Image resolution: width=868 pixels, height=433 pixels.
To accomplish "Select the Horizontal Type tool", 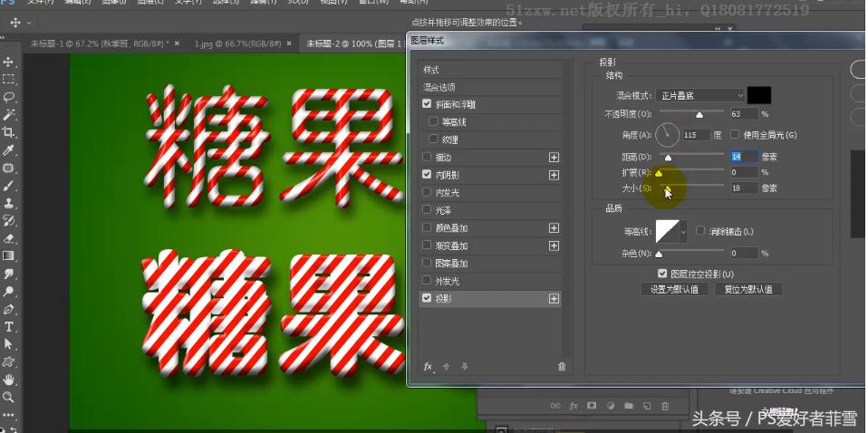I will [x=8, y=327].
